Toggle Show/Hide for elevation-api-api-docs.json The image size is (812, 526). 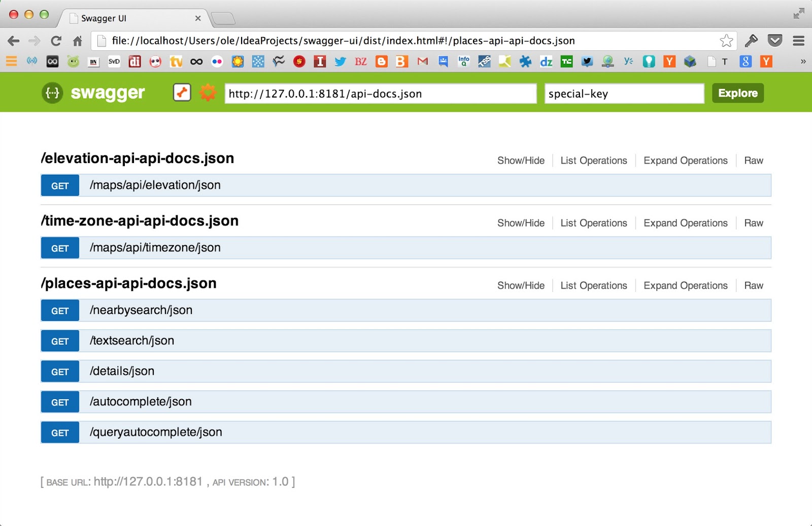point(521,160)
